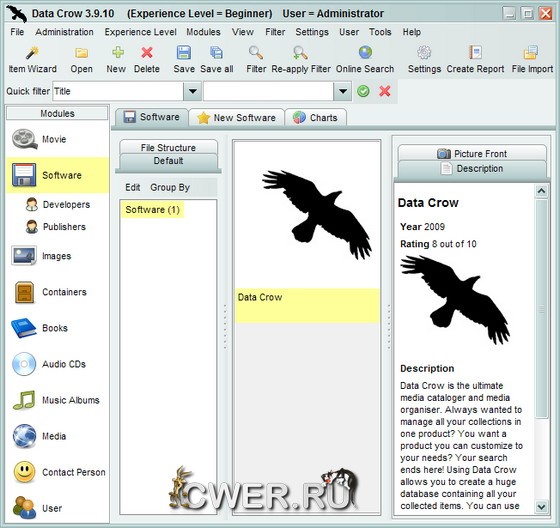
Task: Select the Default grouping tab
Action: [x=168, y=161]
